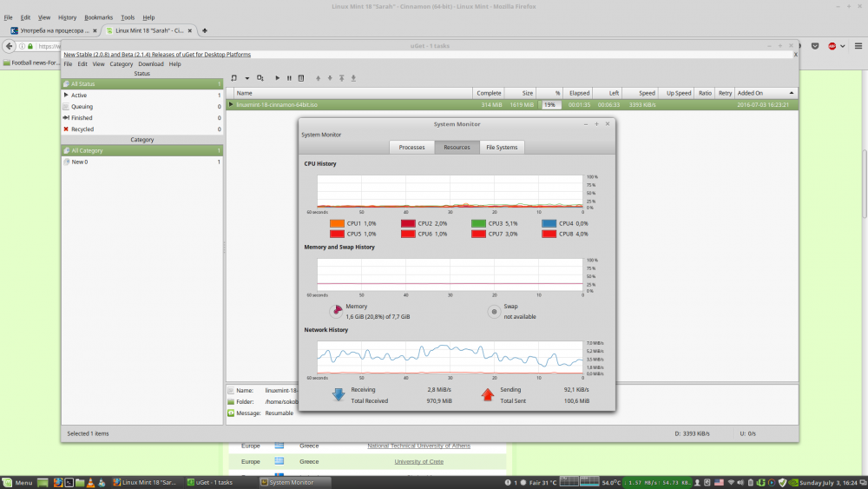The image size is (868, 489).
Task: Open the National Technical University of Athens mirror link
Action: pos(418,446)
